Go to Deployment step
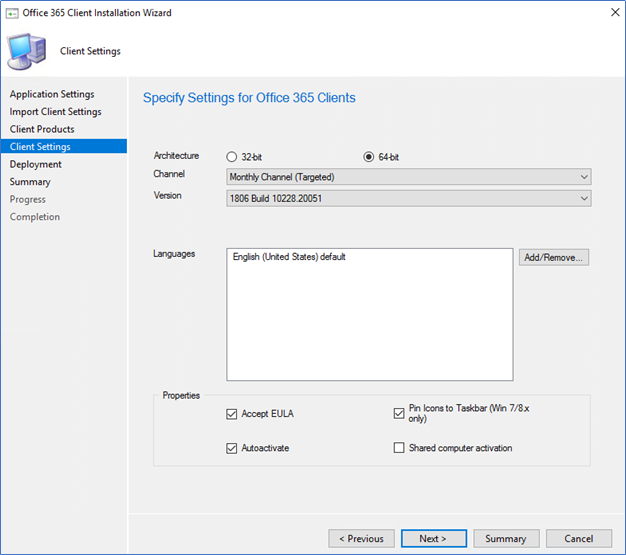The width and height of the screenshot is (626, 555). 36,165
